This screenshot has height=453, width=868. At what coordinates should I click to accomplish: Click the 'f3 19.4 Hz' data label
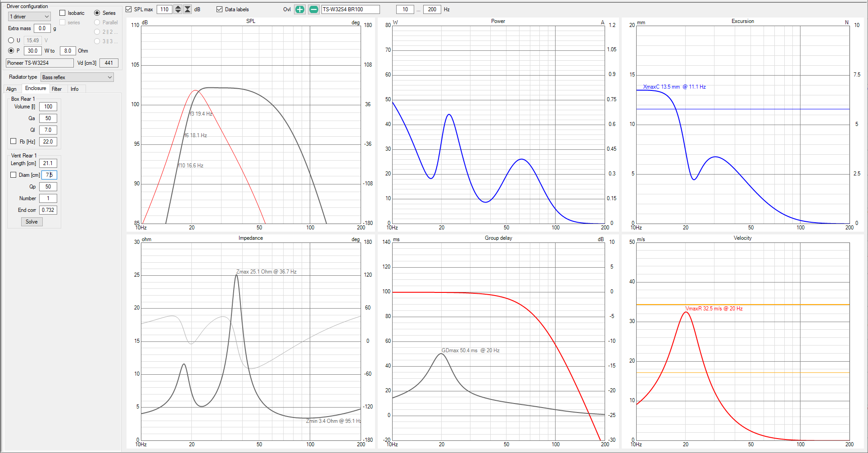point(201,114)
